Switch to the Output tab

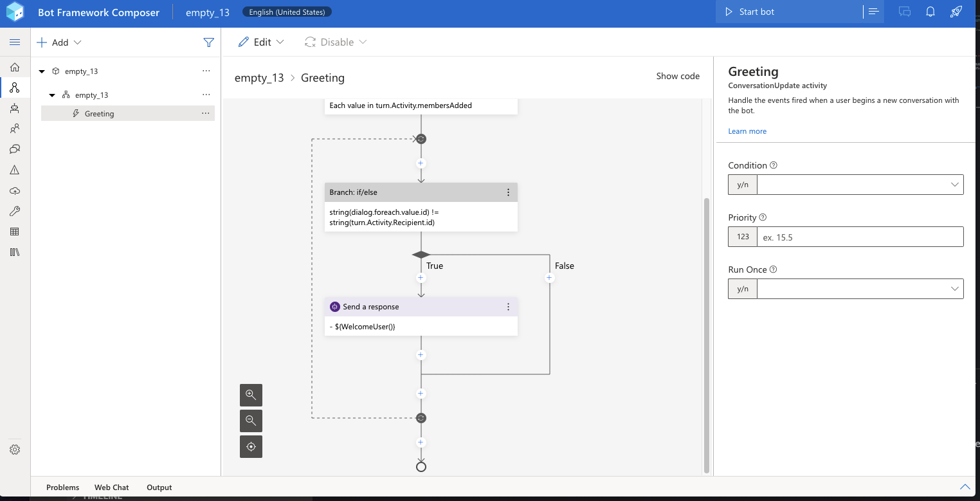[159, 487]
